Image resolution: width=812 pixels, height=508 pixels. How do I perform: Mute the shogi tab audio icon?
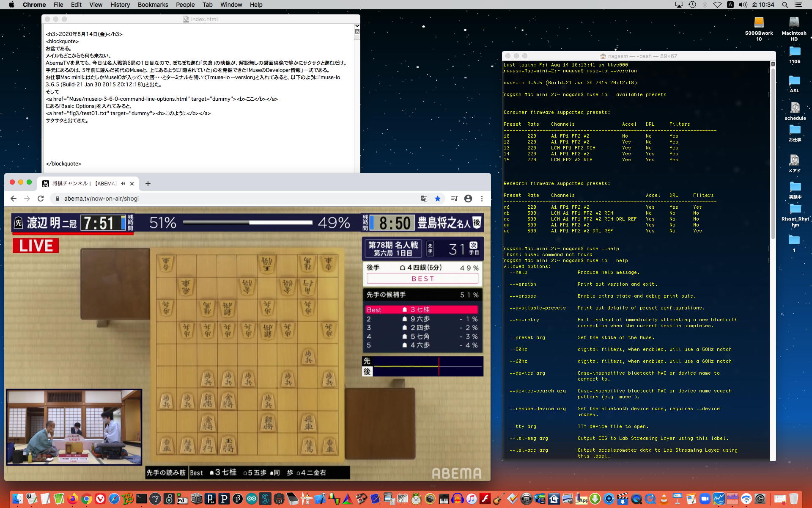click(123, 184)
